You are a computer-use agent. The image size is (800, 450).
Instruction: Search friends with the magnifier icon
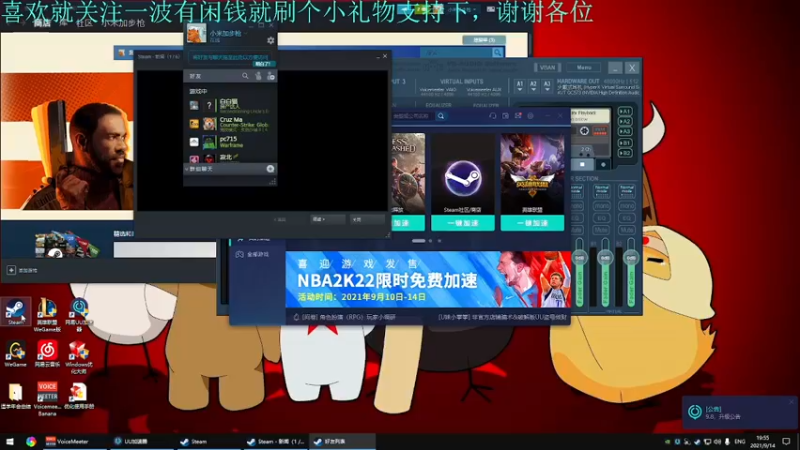click(x=245, y=76)
